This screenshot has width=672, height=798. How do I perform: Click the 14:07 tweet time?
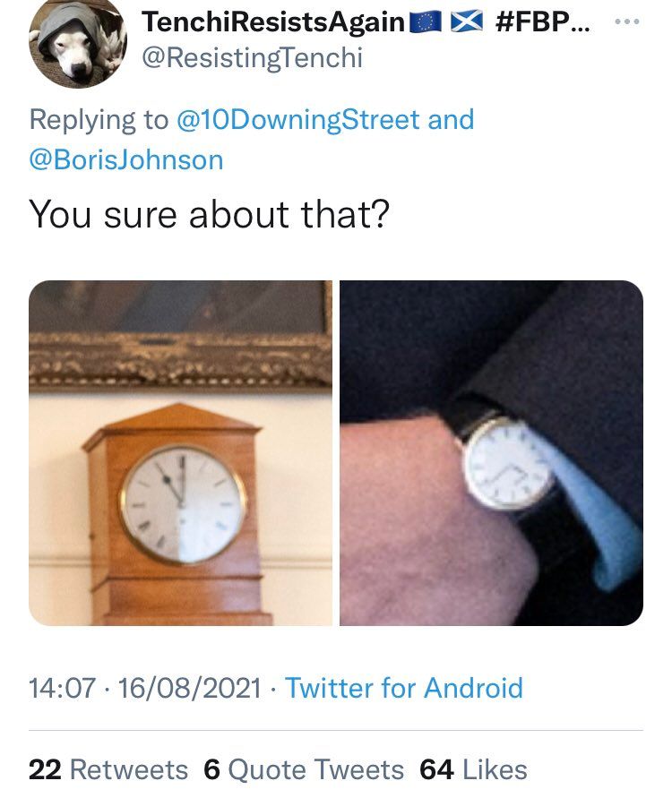pos(57,688)
